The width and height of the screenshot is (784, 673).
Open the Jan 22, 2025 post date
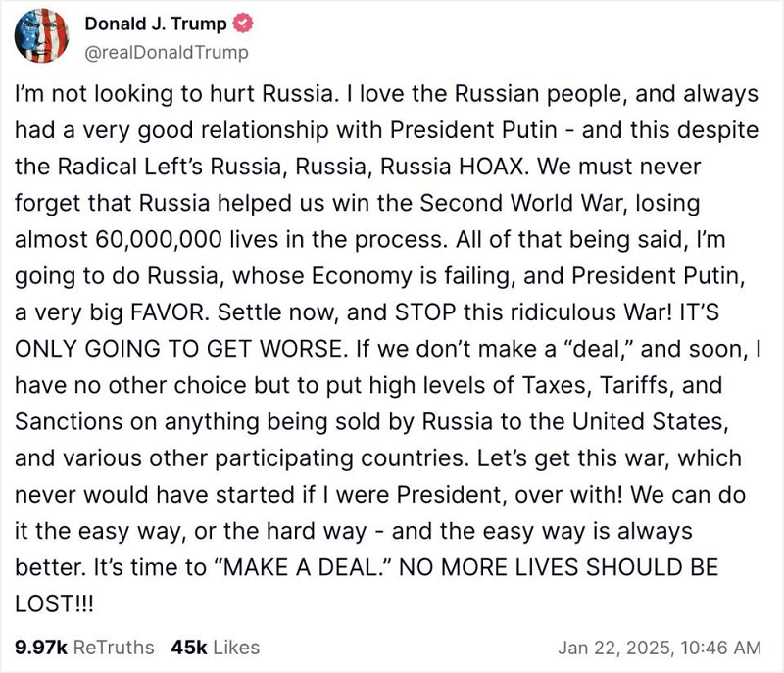tap(614, 648)
